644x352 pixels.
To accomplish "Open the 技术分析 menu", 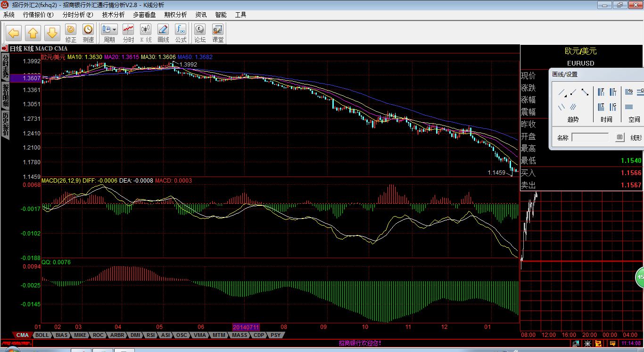I will (x=113, y=15).
